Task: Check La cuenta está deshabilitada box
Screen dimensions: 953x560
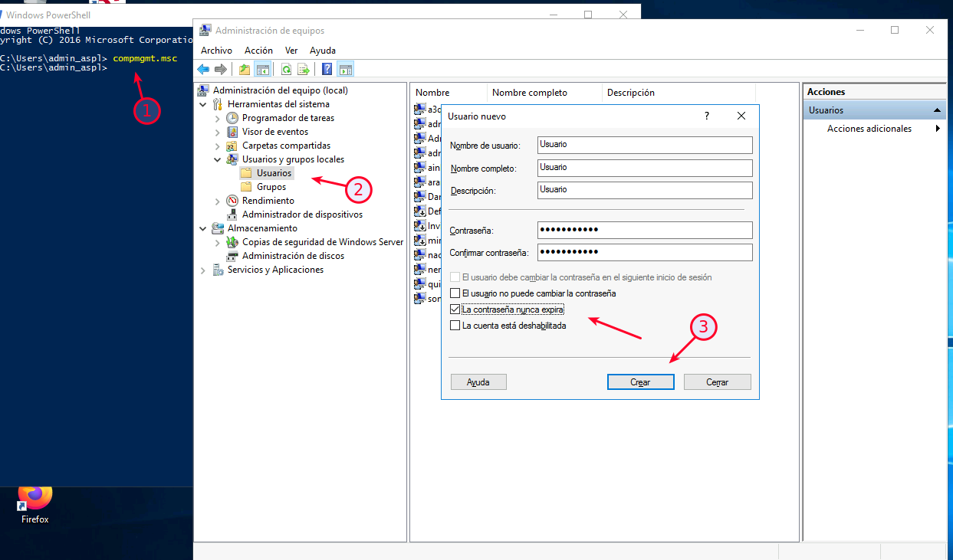Action: [455, 326]
